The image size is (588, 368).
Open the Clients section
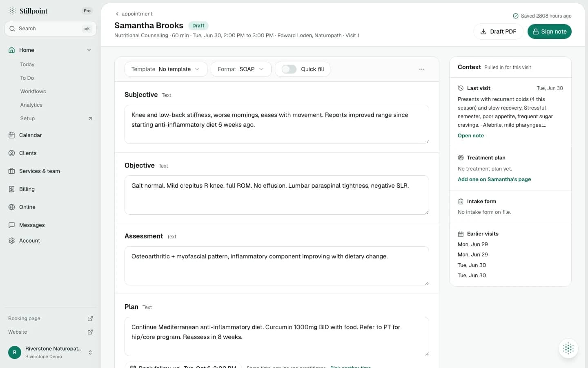tap(51, 153)
